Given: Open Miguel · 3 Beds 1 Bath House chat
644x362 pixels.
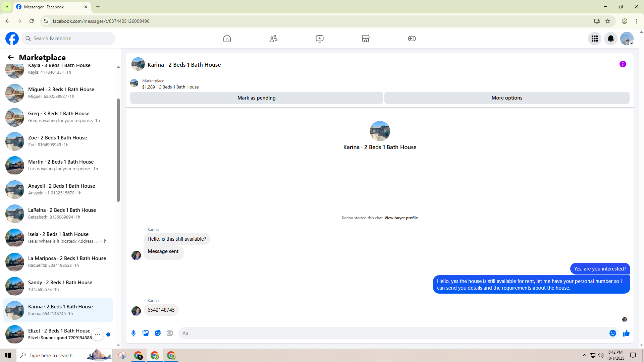Looking at the screenshot, I should point(58,93).
